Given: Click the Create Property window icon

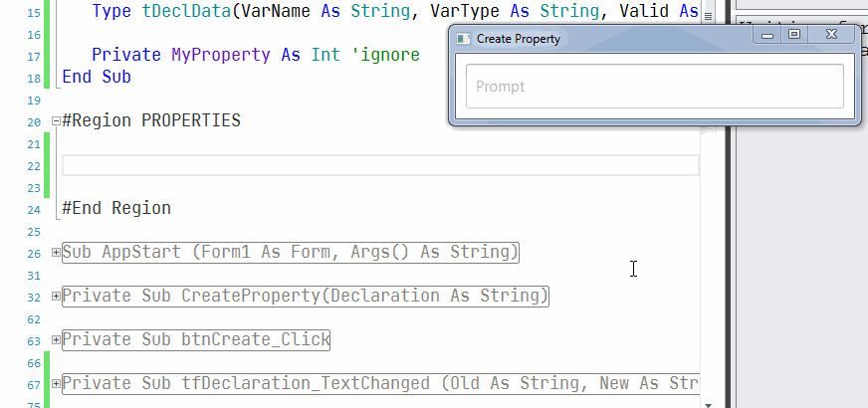Looking at the screenshot, I should tap(463, 38).
